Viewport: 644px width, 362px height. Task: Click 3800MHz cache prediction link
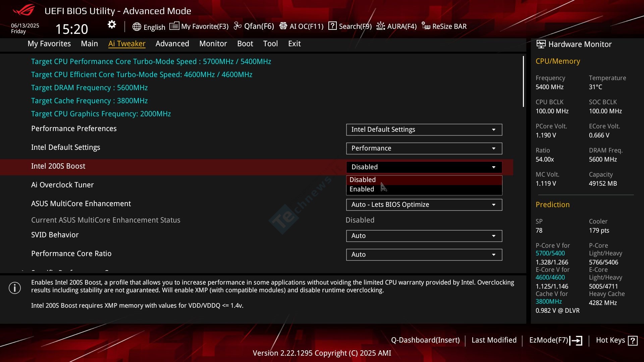click(x=549, y=302)
